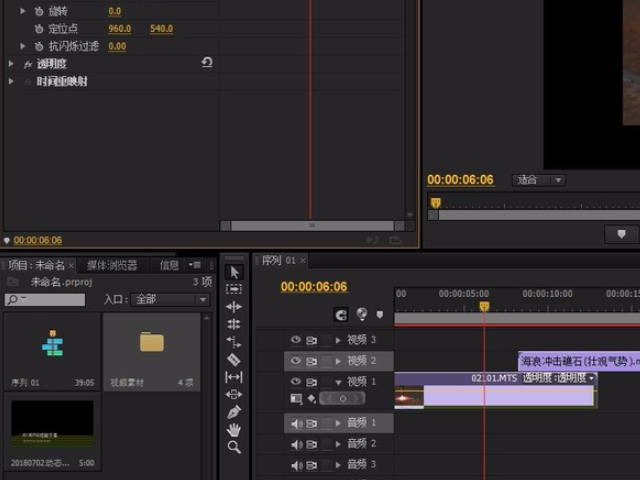Image resolution: width=640 pixels, height=480 pixels.
Task: Switch to the 媒体浏览器 tab
Action: coord(112,266)
